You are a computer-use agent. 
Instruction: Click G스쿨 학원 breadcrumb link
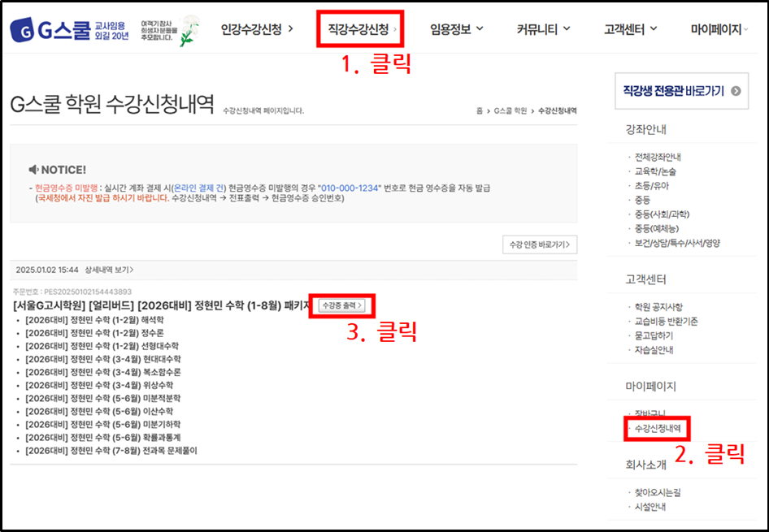(510, 111)
